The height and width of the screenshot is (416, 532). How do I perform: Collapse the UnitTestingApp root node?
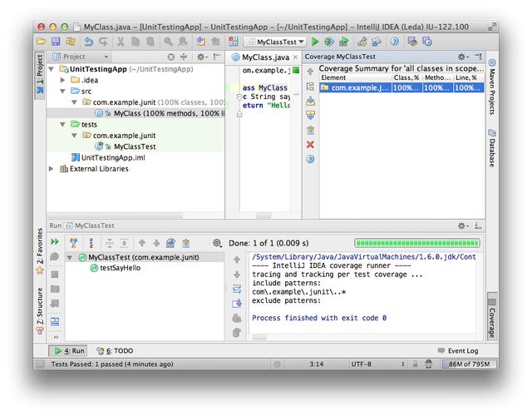pos(52,69)
